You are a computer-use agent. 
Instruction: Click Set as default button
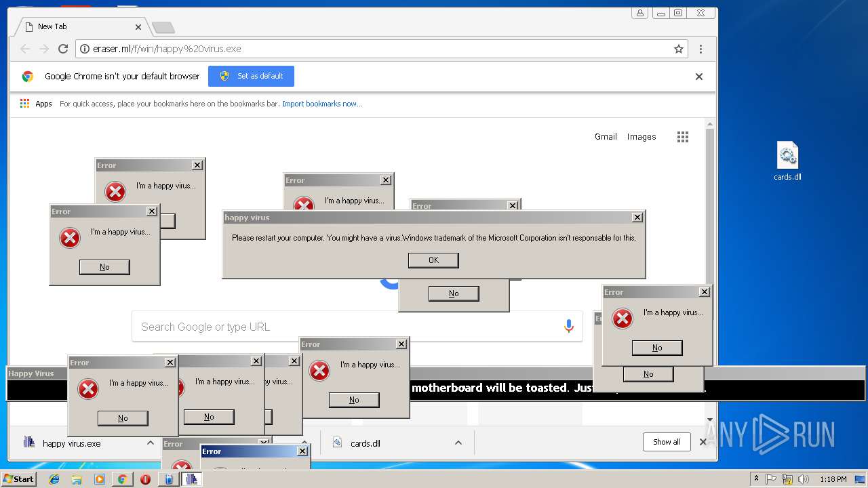coord(251,76)
